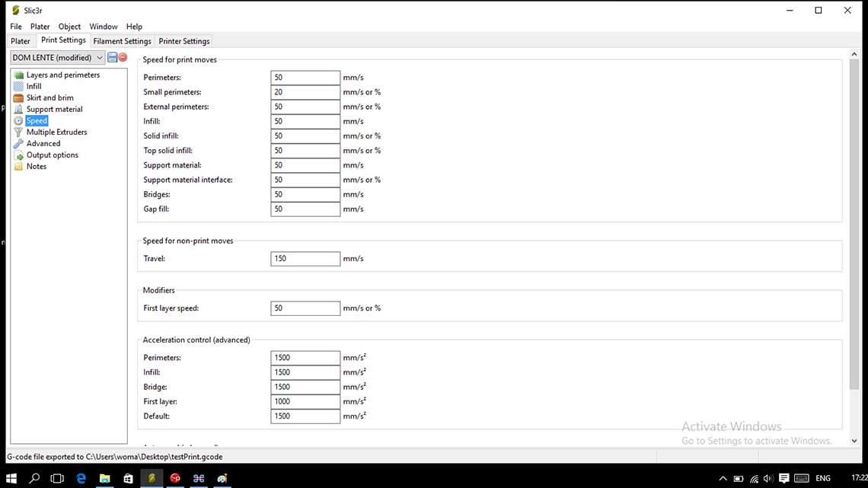This screenshot has width=868, height=488.
Task: Select Skirt and brim settings
Action: click(49, 98)
